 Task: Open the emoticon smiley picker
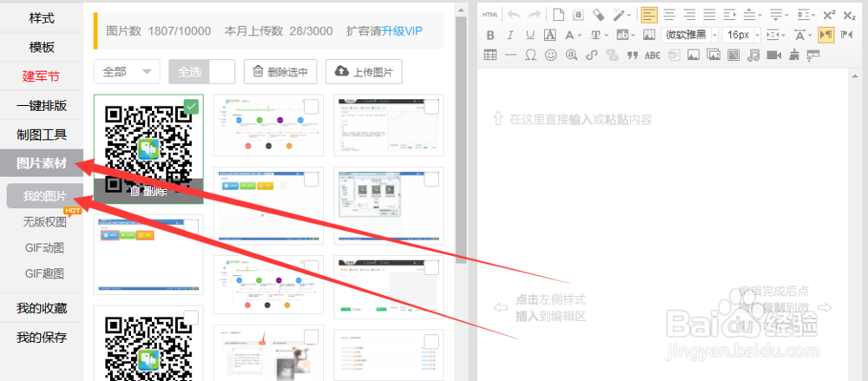[x=550, y=55]
